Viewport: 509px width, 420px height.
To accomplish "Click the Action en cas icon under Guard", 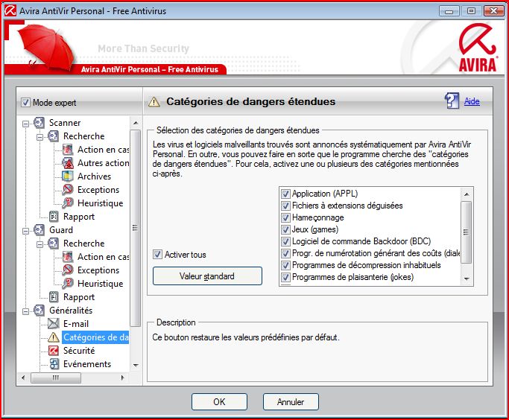I will pyautogui.click(x=68, y=256).
